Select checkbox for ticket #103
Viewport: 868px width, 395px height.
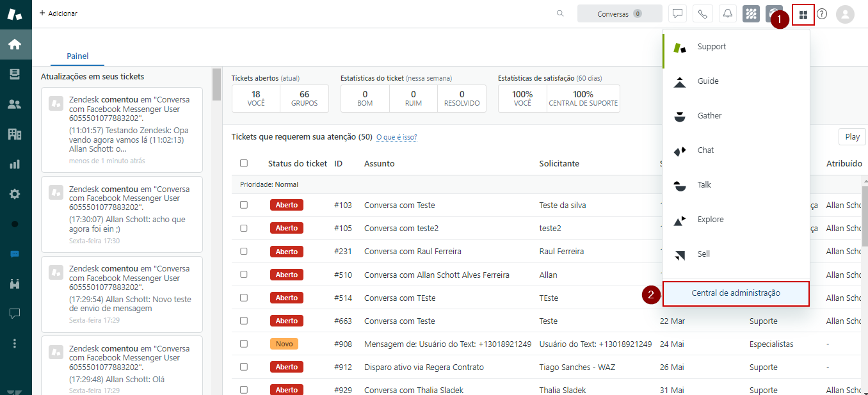click(243, 205)
